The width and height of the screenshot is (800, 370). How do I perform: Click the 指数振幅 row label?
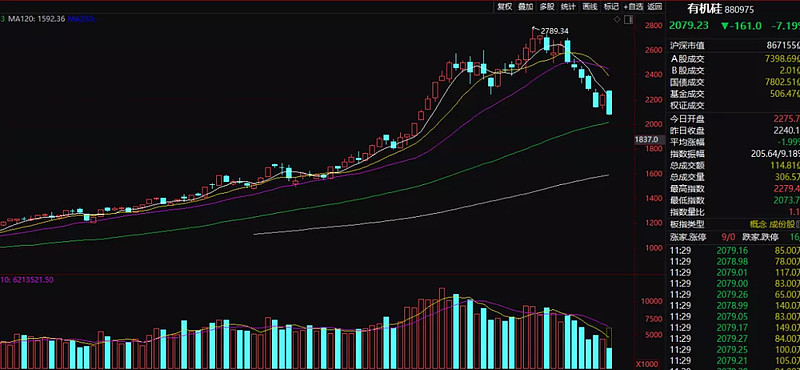687,154
